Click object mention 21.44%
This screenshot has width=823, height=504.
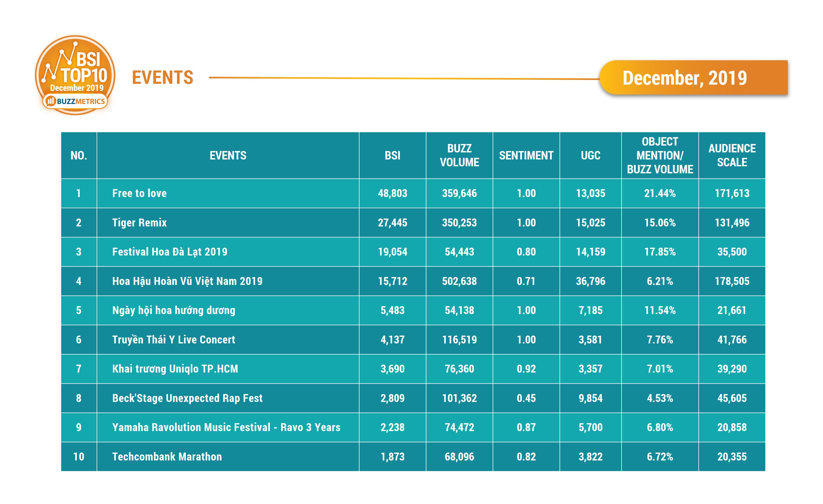click(x=660, y=193)
